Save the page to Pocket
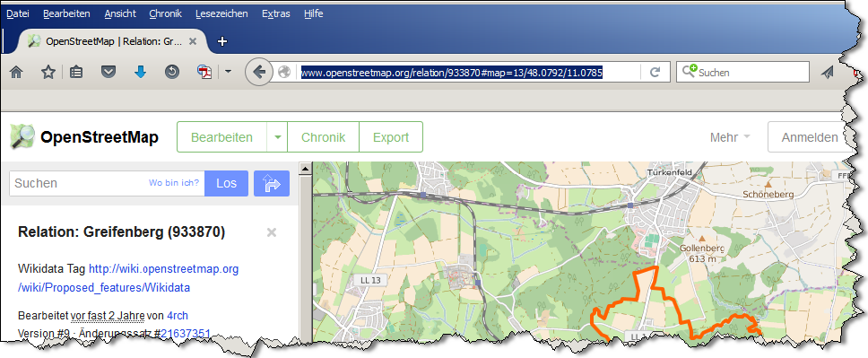This screenshot has width=868, height=358. tap(108, 72)
